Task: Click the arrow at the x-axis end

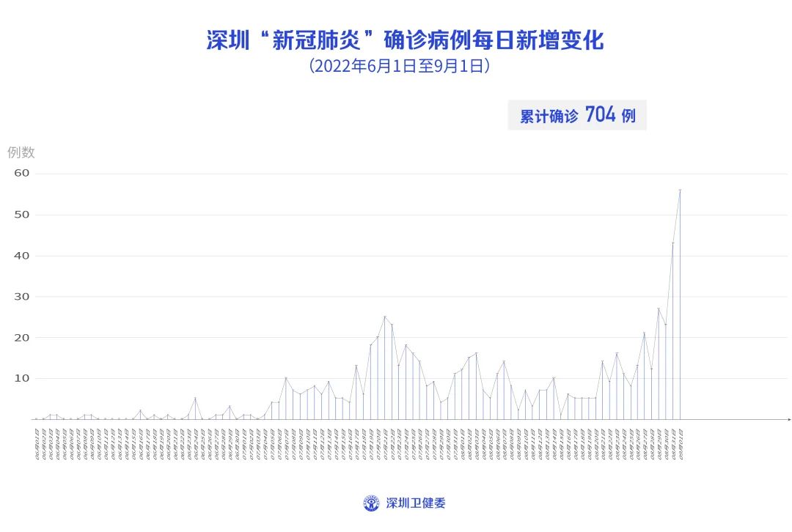Action: [788, 419]
